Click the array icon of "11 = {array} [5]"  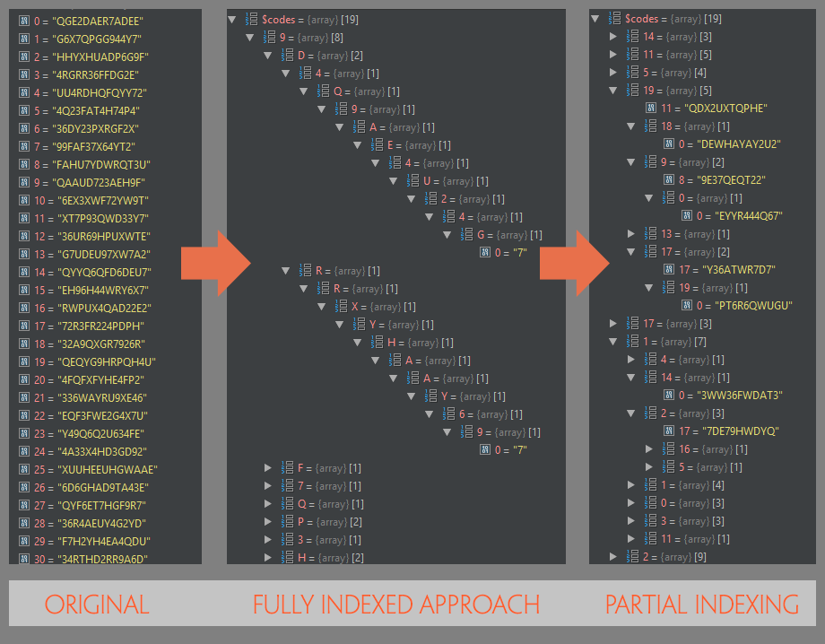[x=632, y=55]
